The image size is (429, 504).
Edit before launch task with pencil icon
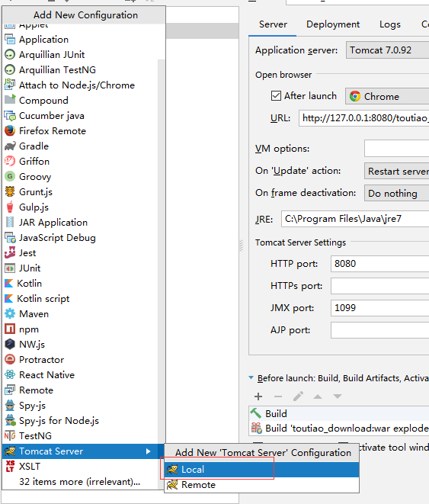298,396
